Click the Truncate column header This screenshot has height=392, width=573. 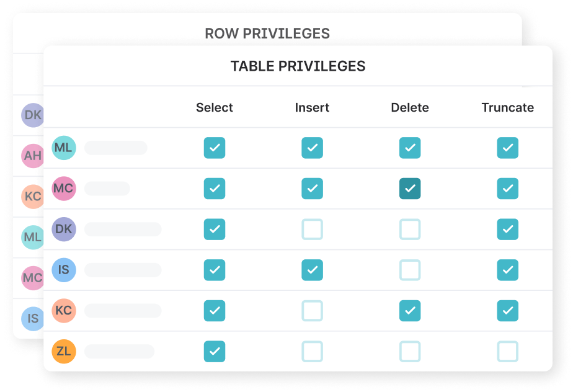[x=508, y=107]
